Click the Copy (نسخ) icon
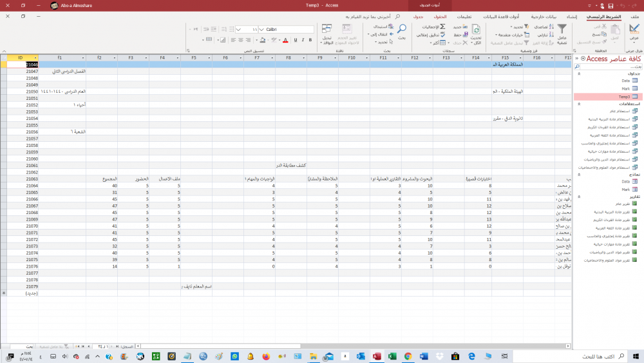 coord(604,35)
